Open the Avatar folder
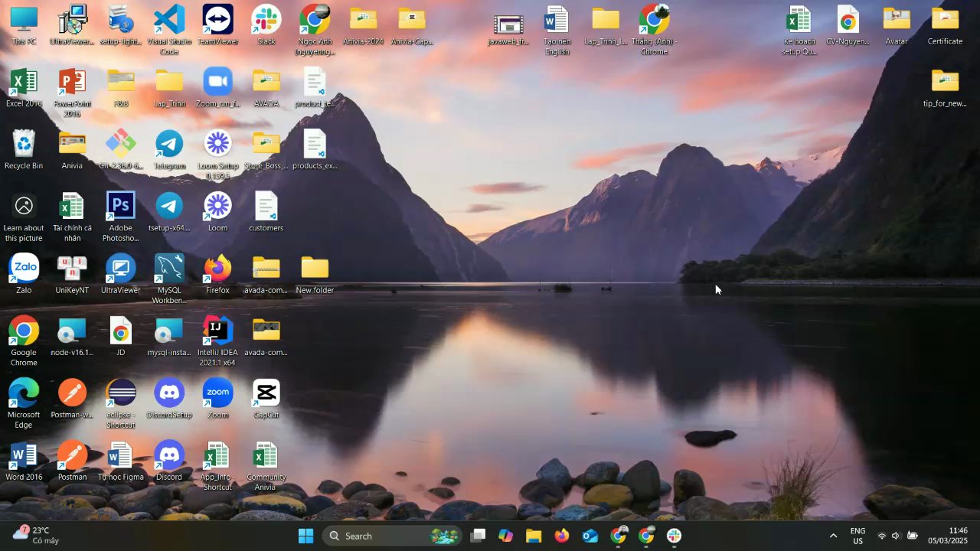 pyautogui.click(x=897, y=25)
